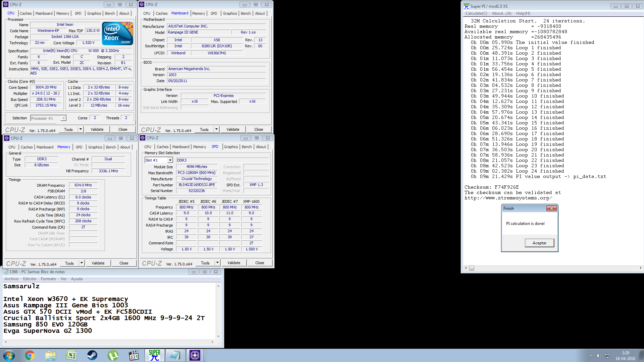Image resolution: width=644 pixels, height=362 pixels.
Task: Launch Google Chrome from the taskbar
Action: click(x=30, y=355)
